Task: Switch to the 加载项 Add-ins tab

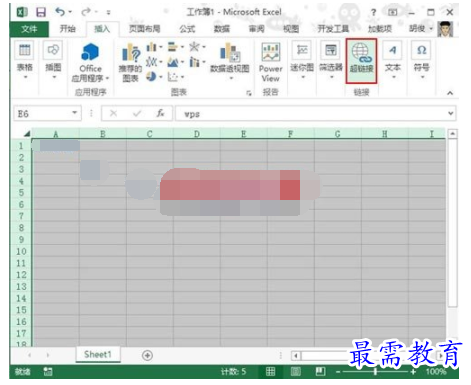Action: [379, 29]
